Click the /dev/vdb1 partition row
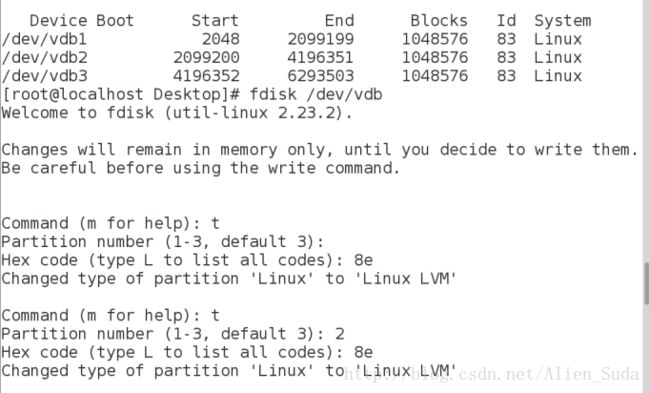 292,39
